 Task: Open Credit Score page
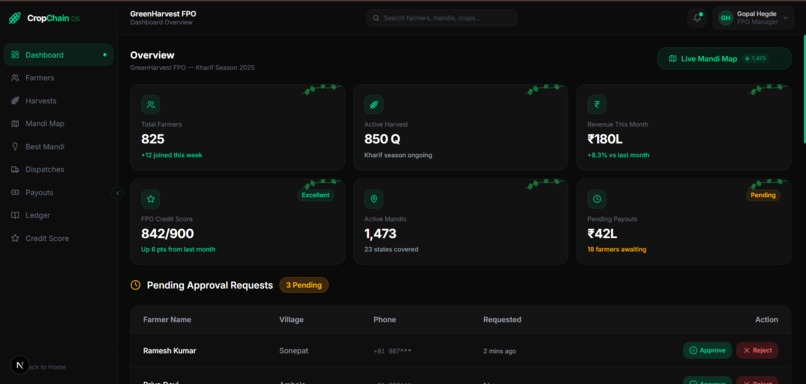pyautogui.click(x=59, y=239)
